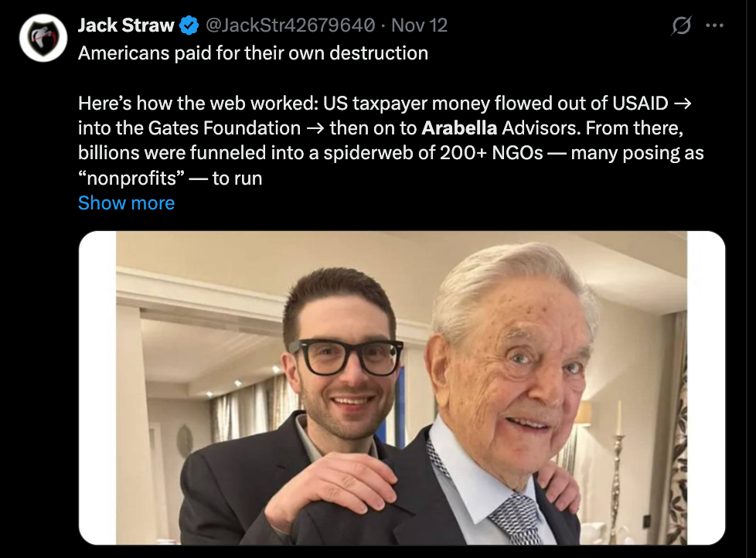Click the quoted word “nonprofits”
The width and height of the screenshot is (756, 558).
click(x=131, y=179)
